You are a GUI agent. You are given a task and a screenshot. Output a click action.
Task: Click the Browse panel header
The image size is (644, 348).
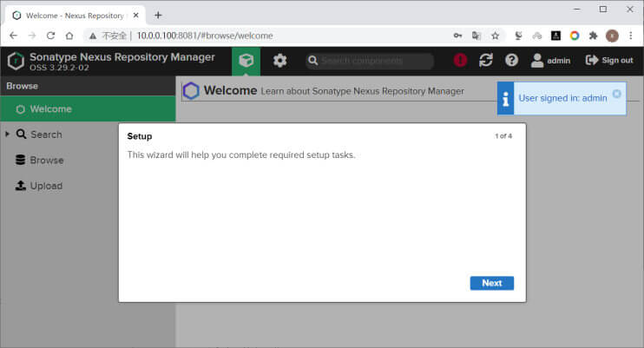88,86
